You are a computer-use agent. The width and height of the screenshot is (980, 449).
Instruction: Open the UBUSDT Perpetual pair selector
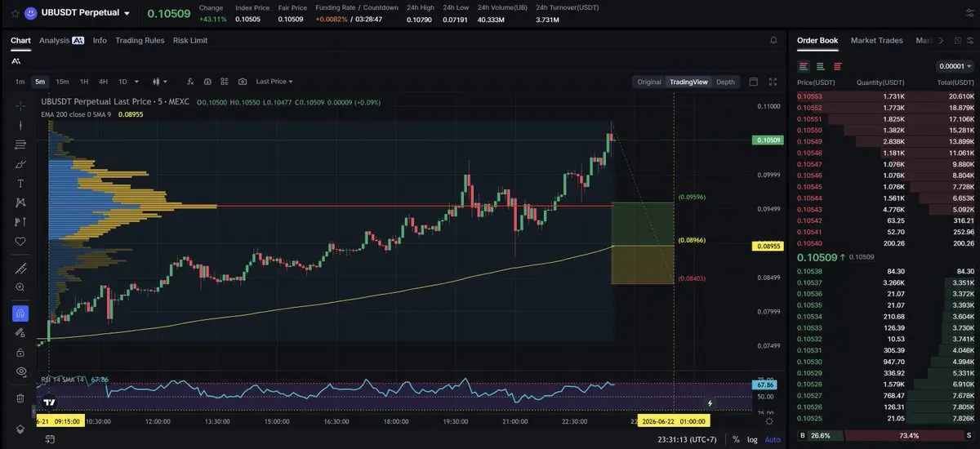pos(86,13)
